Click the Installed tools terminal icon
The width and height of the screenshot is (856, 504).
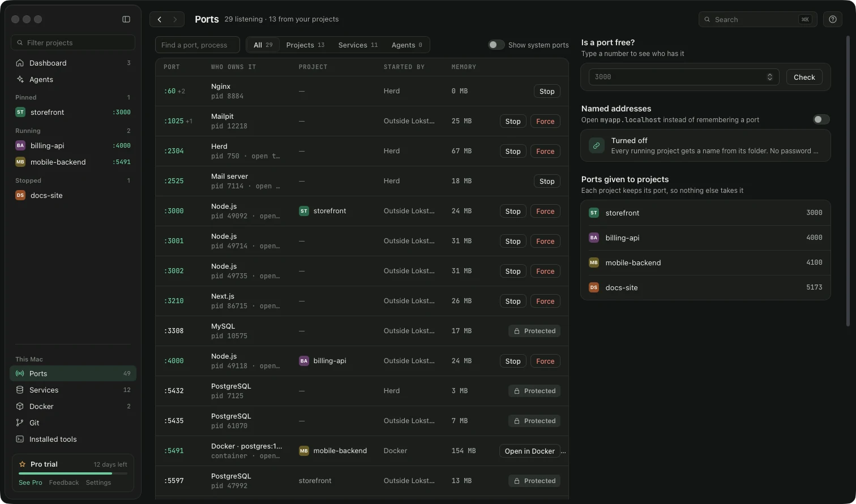[20, 439]
